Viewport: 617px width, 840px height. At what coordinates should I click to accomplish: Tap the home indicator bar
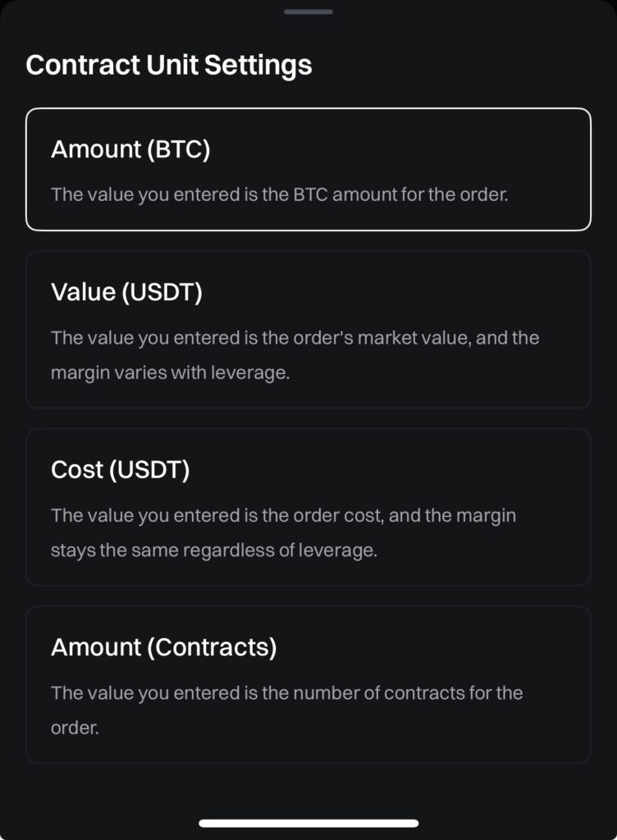(x=308, y=823)
